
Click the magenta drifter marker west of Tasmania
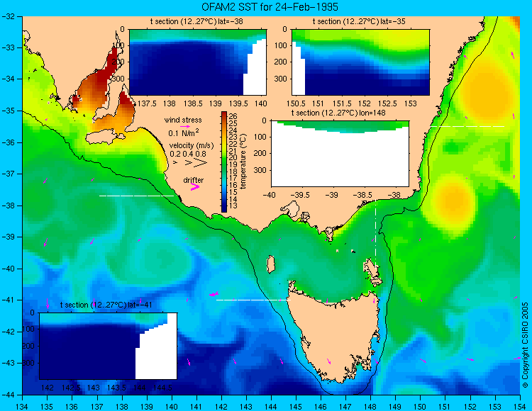[214, 295]
